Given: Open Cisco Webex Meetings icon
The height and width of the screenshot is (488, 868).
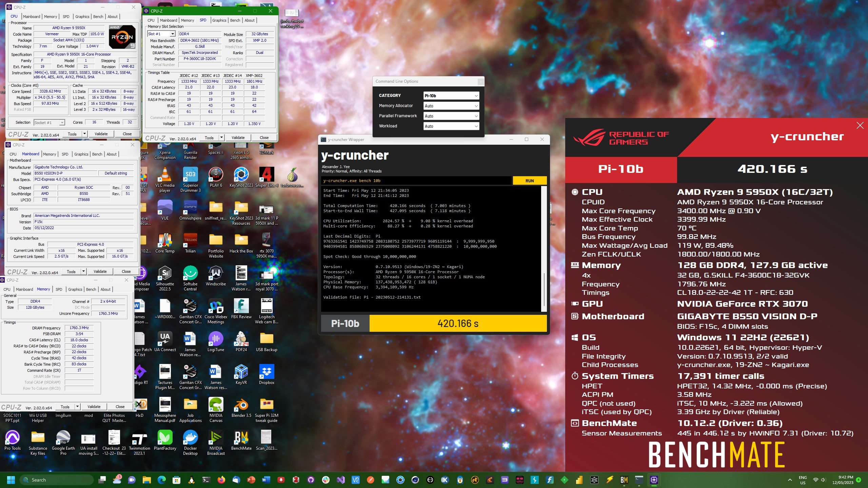Looking at the screenshot, I should [x=216, y=311].
